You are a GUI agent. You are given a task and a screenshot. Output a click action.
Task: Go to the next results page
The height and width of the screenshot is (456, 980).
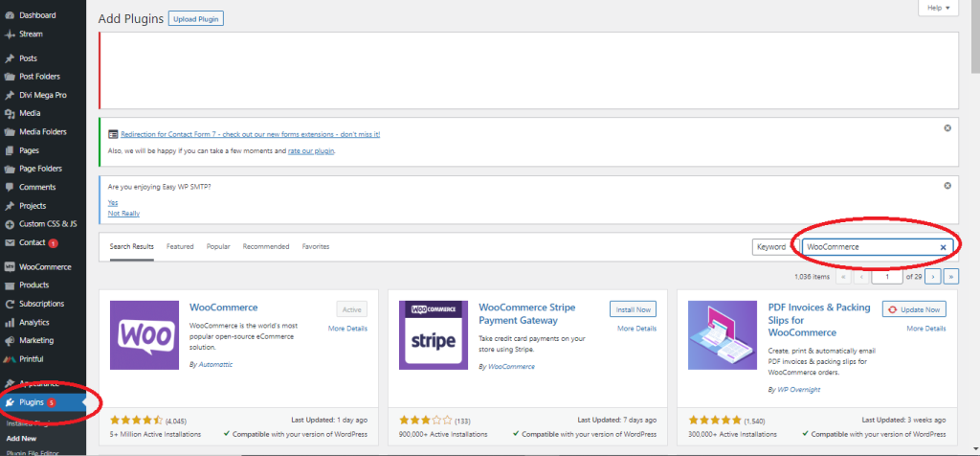click(932, 276)
